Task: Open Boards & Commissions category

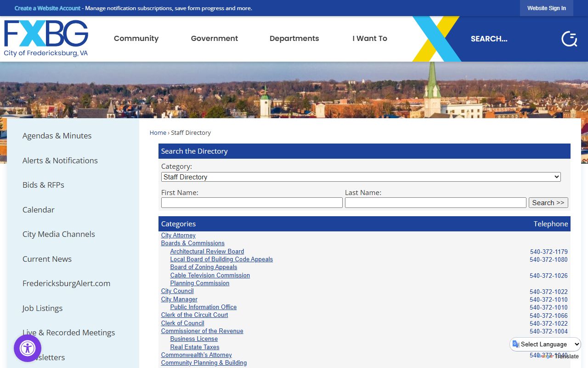Action: 193,243
